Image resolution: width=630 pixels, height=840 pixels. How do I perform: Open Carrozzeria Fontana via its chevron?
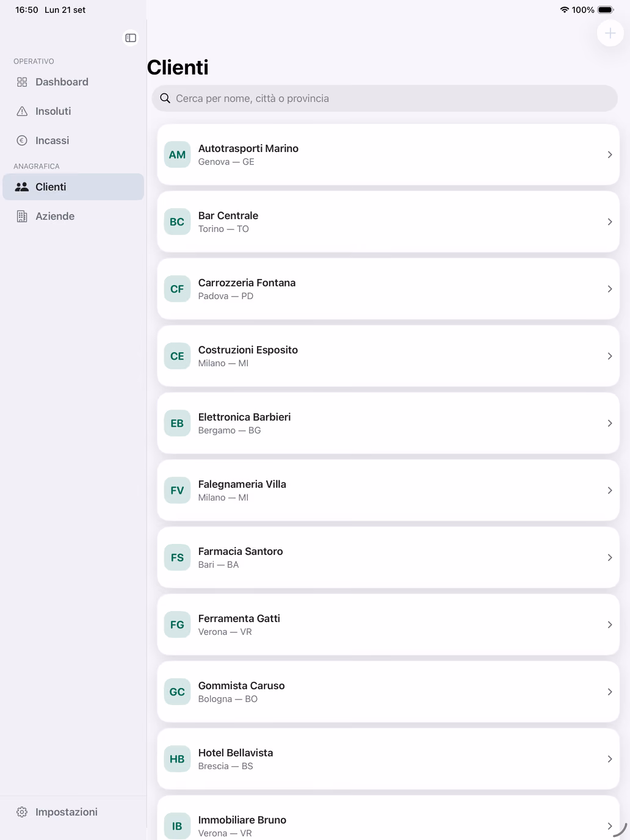point(610,289)
